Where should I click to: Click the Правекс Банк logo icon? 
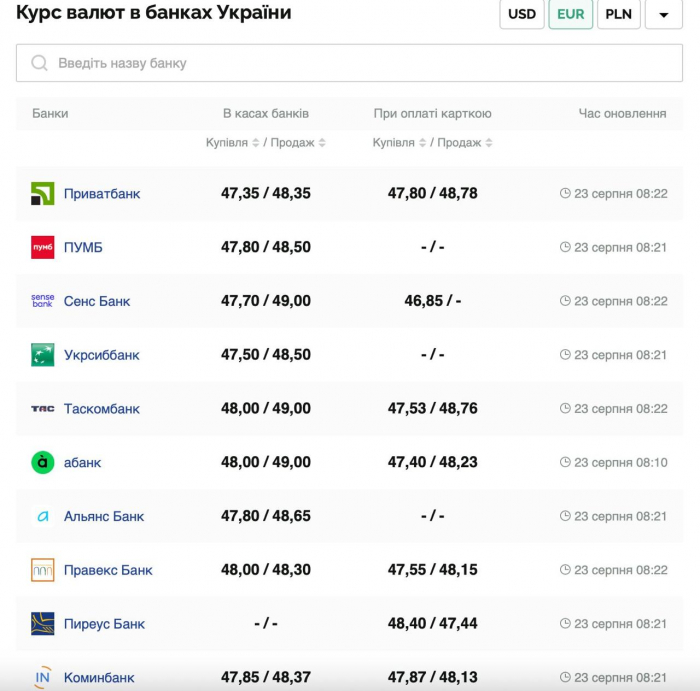click(42, 570)
